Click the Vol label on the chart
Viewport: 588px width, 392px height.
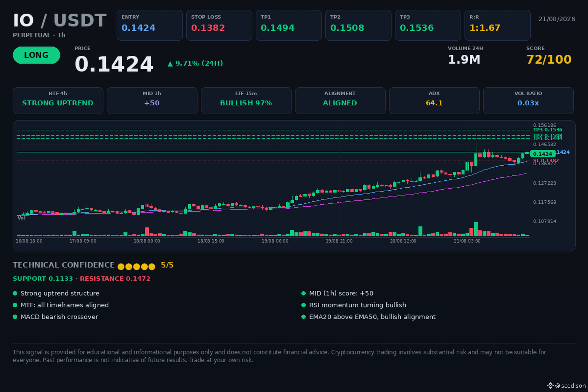22,218
